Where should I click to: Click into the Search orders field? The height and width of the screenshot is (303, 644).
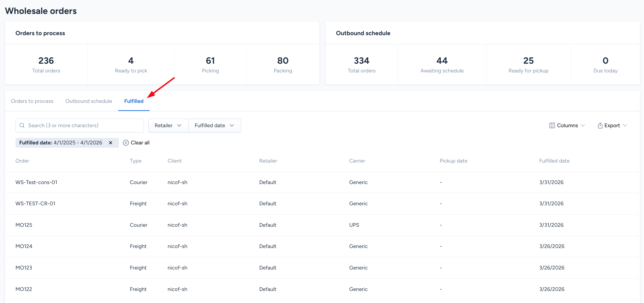(x=83, y=125)
